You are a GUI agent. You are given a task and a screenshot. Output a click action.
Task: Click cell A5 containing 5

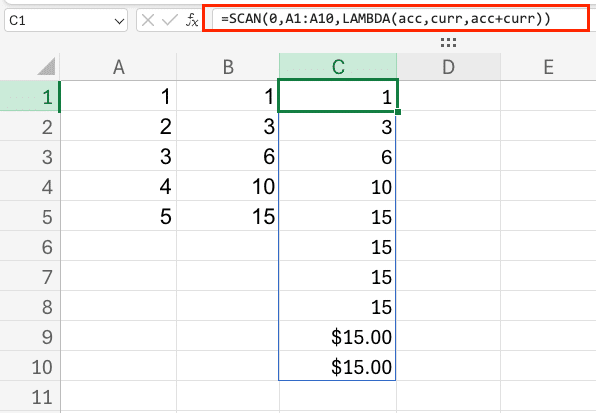119,216
